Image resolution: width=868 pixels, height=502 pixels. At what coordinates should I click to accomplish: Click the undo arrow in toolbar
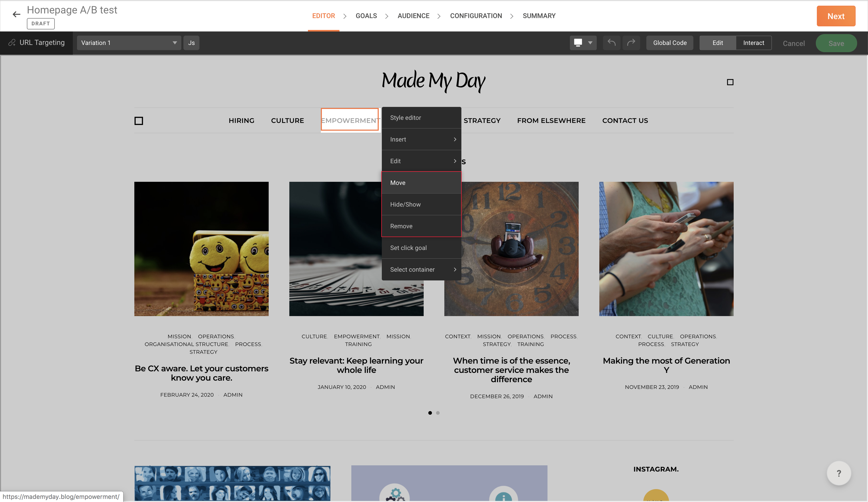pos(611,43)
